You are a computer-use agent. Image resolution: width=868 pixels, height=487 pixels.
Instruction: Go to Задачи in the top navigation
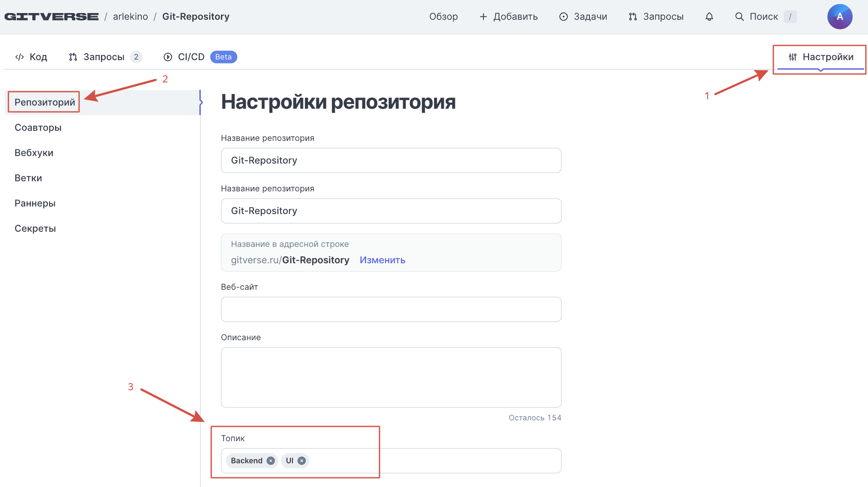(583, 16)
